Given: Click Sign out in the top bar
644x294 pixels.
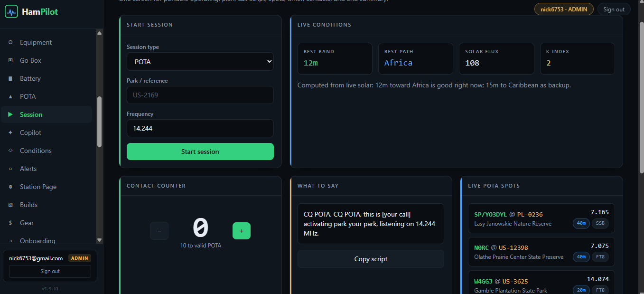Looking at the screenshot, I should [614, 9].
